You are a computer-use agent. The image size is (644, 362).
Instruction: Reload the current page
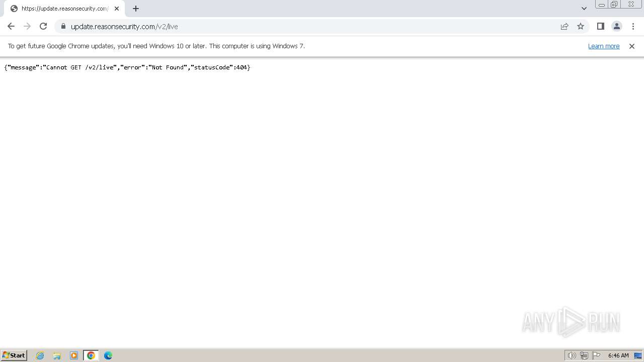tap(43, 26)
